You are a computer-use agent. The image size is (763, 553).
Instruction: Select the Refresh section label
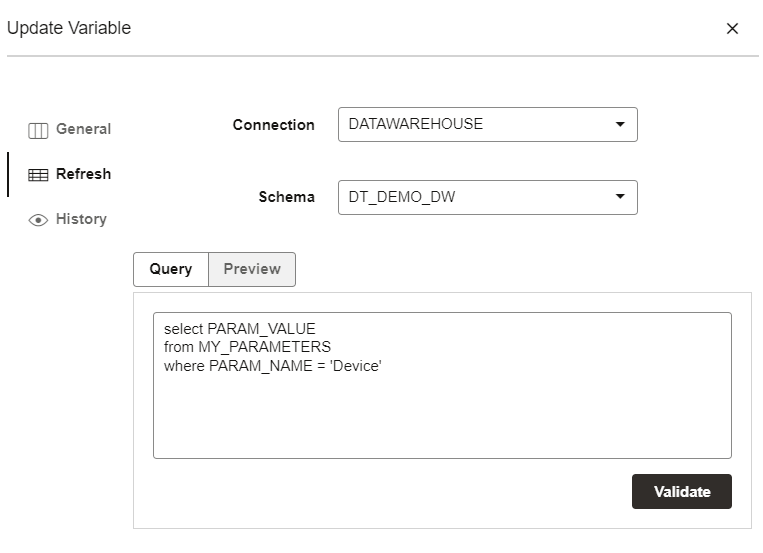83,174
